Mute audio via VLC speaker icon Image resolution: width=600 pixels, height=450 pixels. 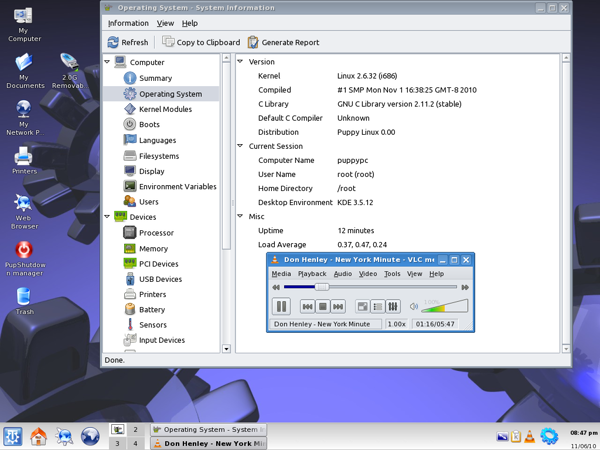click(414, 307)
